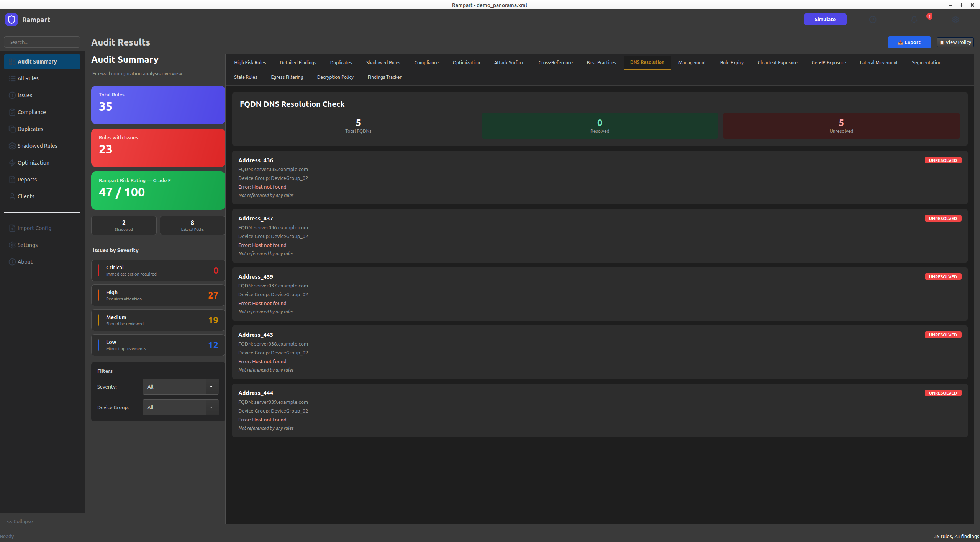980x542 pixels.
Task: Open the Findings Tracker tab
Action: [384, 77]
